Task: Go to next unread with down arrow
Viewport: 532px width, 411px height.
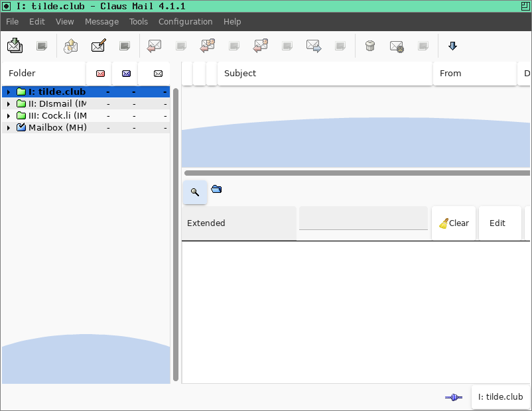Action: 452,46
